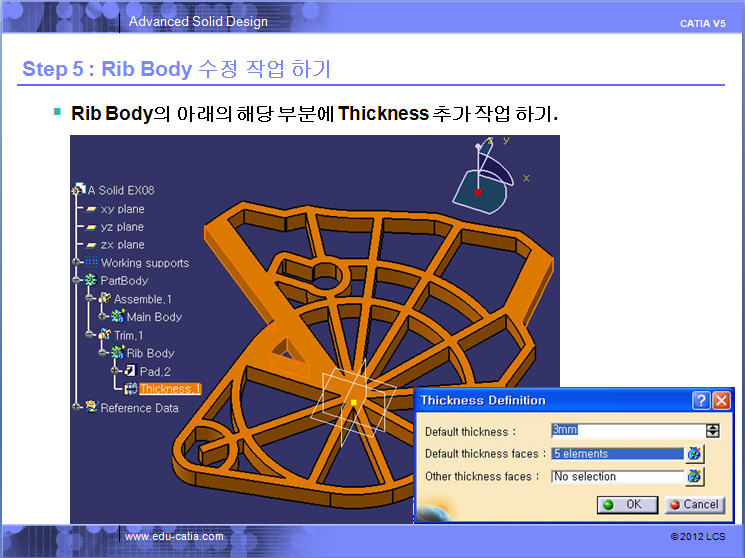Click the Thickness.1 feature icon in tree

click(131, 389)
